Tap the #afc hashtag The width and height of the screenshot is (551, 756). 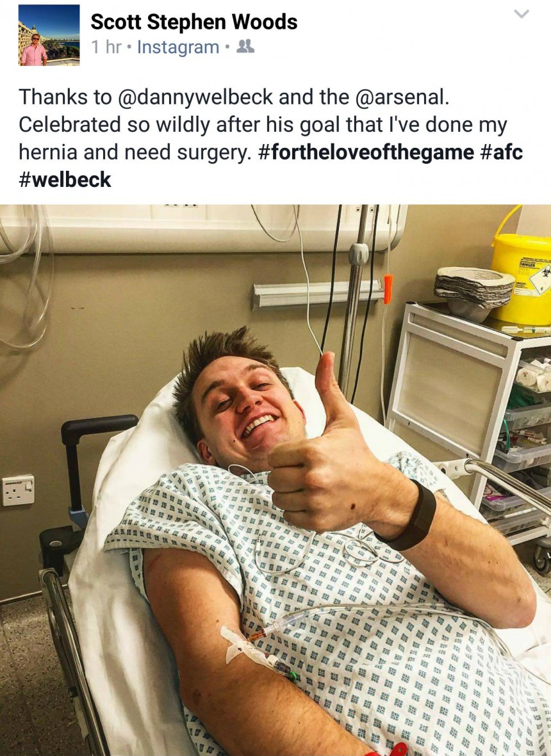[502, 152]
